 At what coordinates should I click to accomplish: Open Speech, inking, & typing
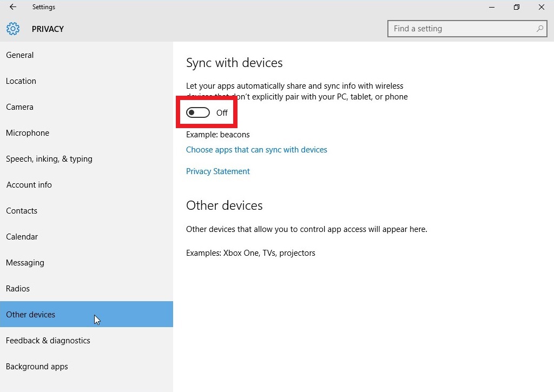[49, 159]
